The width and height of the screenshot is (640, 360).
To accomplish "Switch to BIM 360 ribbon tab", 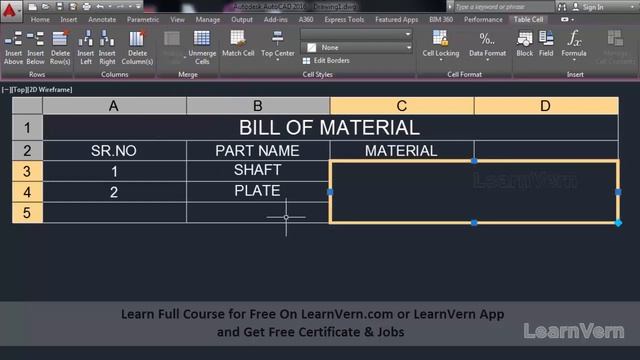I will 441,20.
